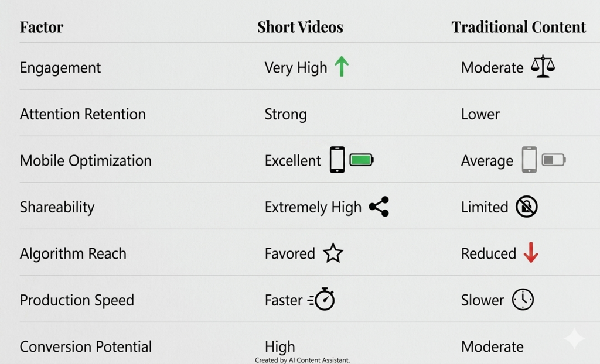
Task: Select the Engagement row label
Action: click(60, 68)
